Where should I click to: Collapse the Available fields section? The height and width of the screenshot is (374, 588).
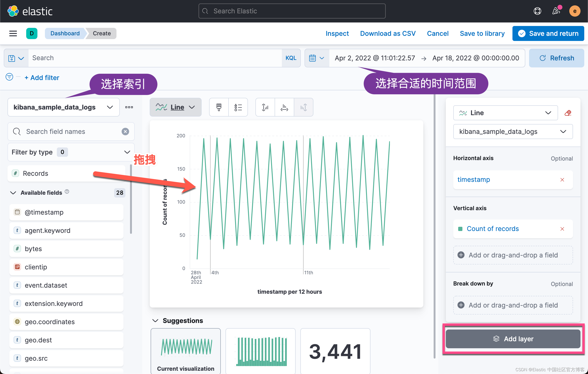click(x=13, y=193)
